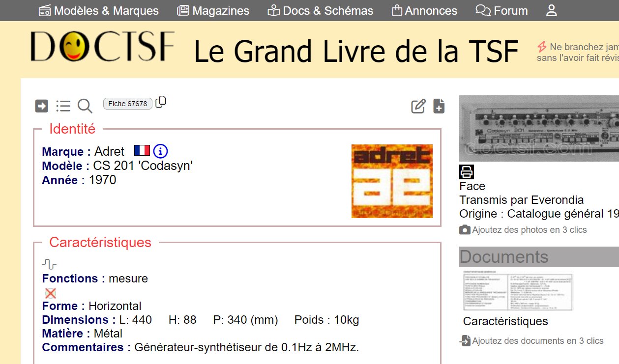Click the Caractéristiques section title in red
The width and height of the screenshot is (619, 364).
click(100, 242)
